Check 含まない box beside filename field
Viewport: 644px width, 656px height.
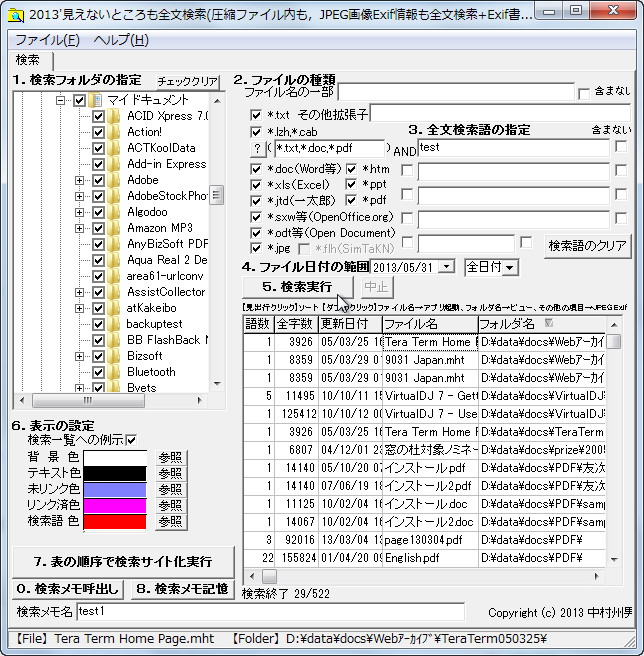point(584,93)
